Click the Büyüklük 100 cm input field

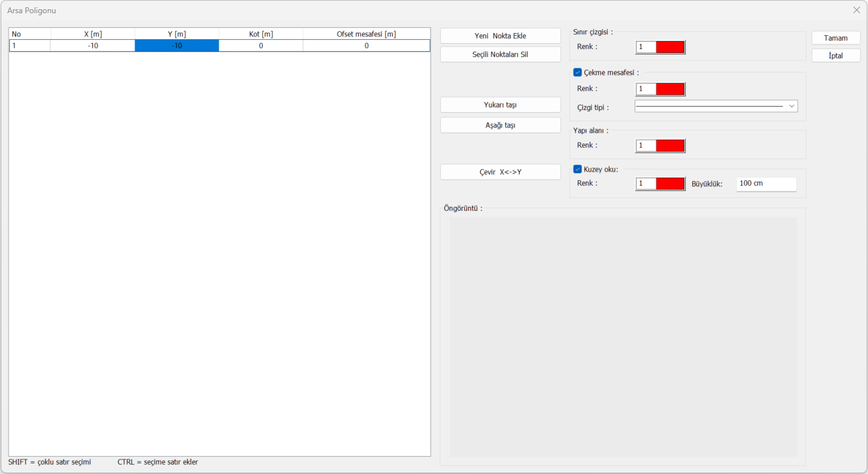[766, 184]
